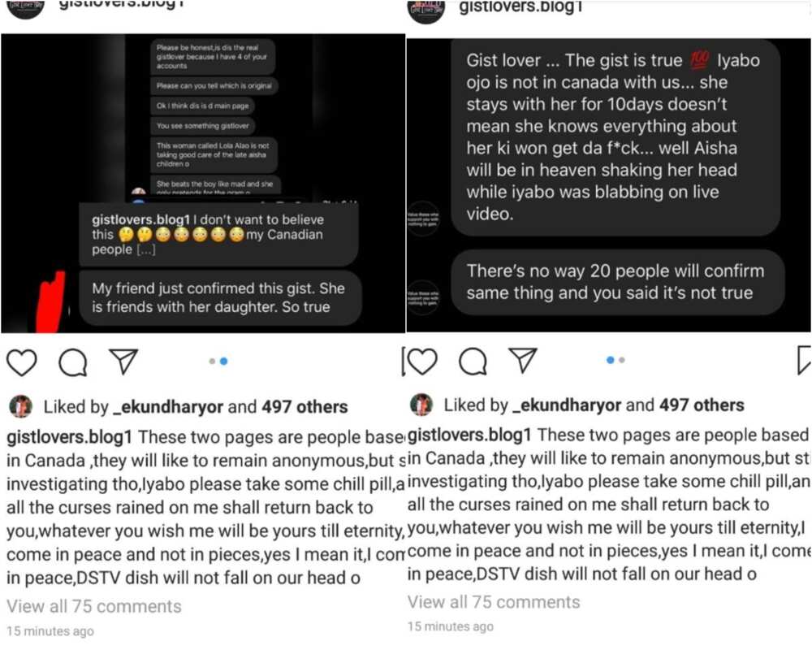This screenshot has height=650, width=812.
Task: Open gistlovers.blog1 profile avatar top right
Action: (x=425, y=11)
